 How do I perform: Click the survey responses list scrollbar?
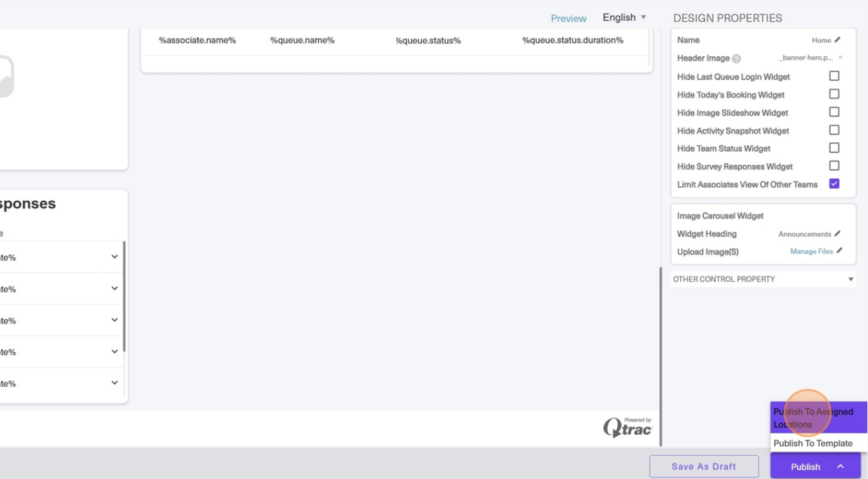pyautogui.click(x=124, y=296)
